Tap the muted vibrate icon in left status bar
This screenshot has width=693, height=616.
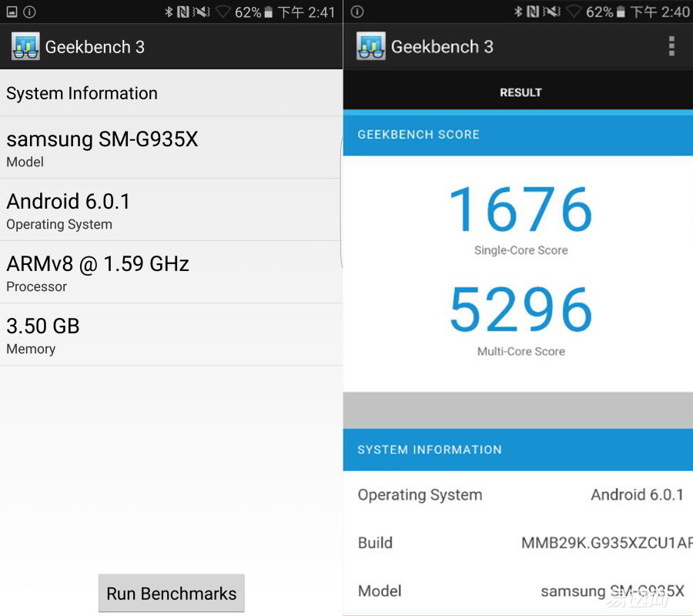[202, 12]
